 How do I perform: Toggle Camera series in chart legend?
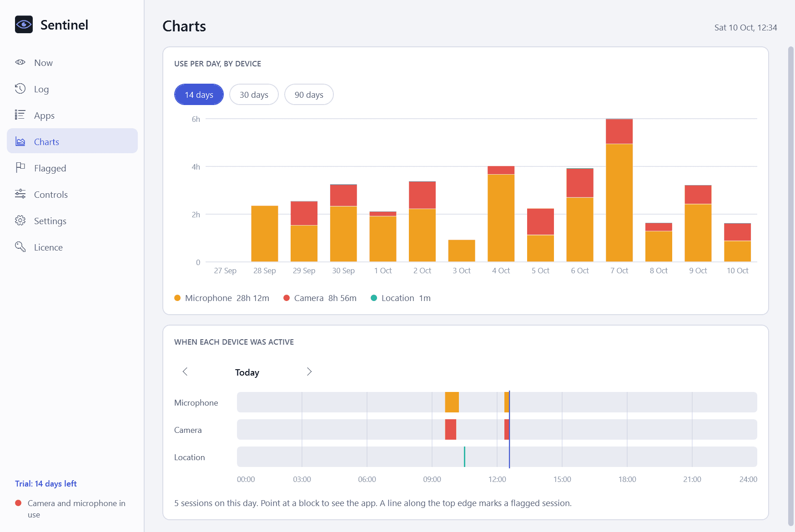320,298
